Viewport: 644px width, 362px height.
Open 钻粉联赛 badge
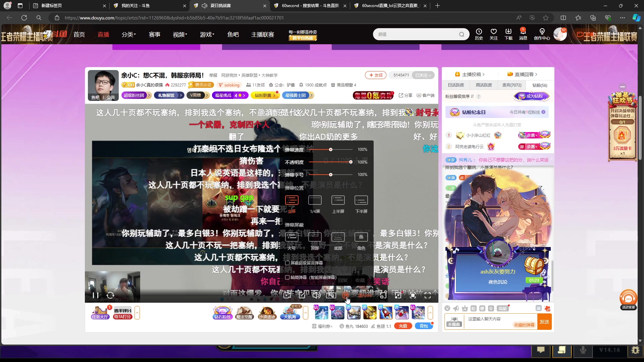tap(265, 96)
